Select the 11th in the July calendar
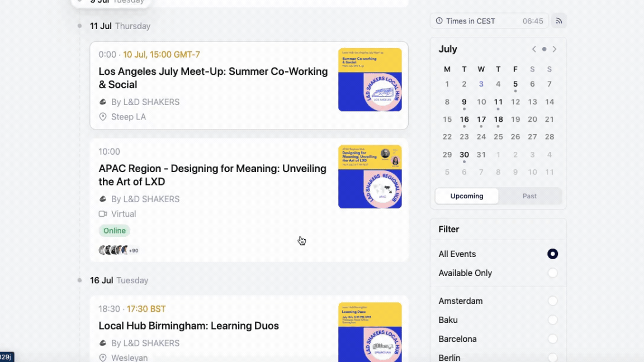The height and width of the screenshot is (362, 644). (x=498, y=102)
